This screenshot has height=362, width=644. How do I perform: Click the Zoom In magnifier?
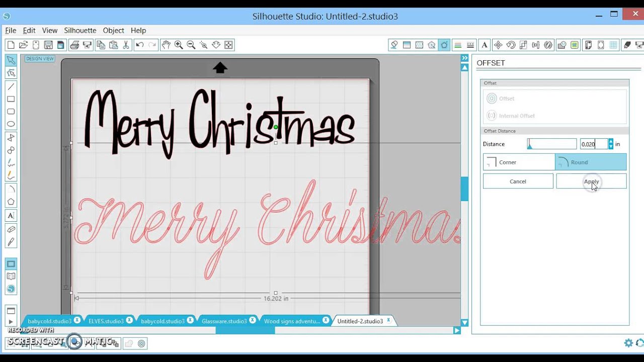178,45
